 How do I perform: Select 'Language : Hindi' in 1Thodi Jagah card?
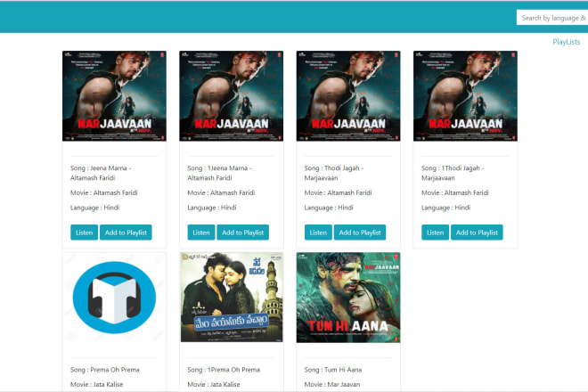point(445,208)
